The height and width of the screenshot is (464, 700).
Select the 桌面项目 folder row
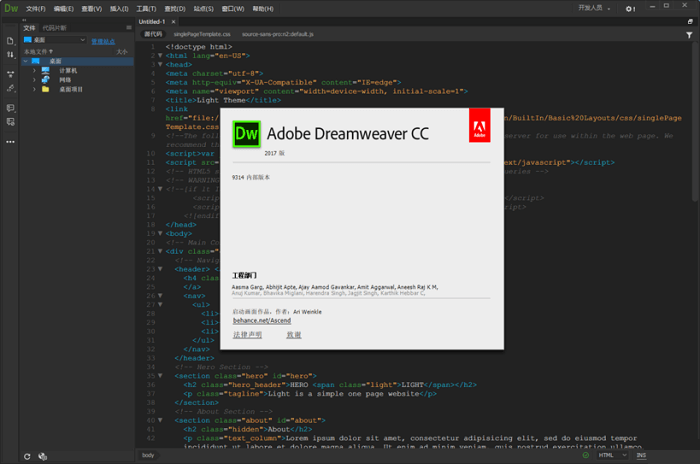(78, 89)
